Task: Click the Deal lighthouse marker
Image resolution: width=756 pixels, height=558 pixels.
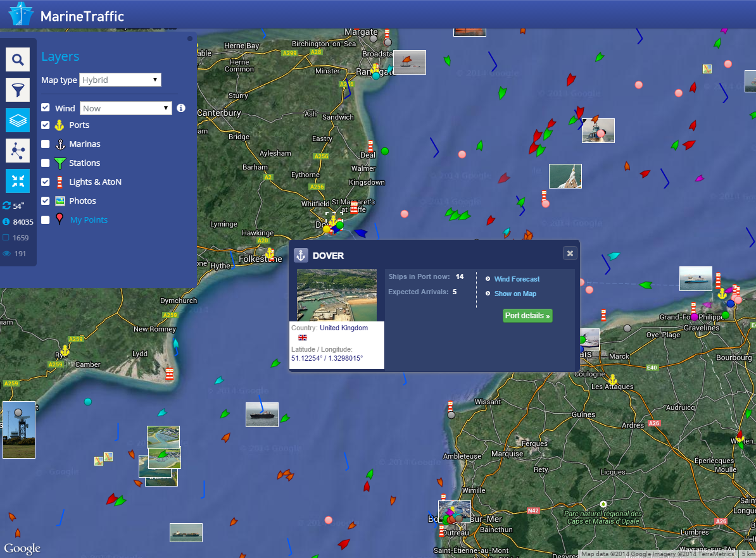Action: [370, 146]
